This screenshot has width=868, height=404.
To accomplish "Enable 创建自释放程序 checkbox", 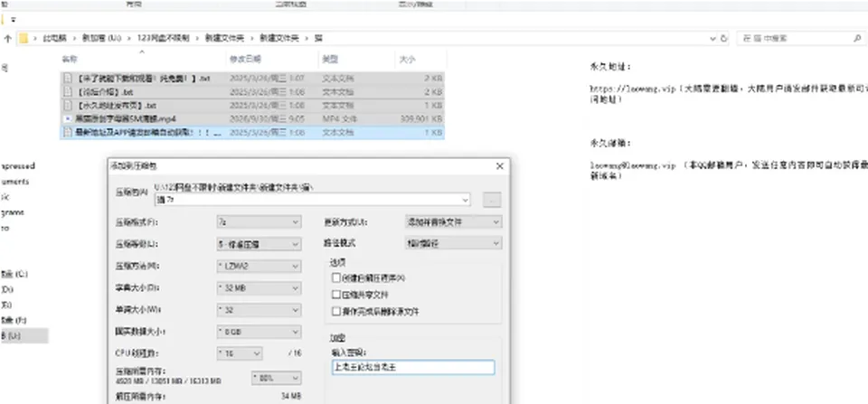I will (335, 277).
